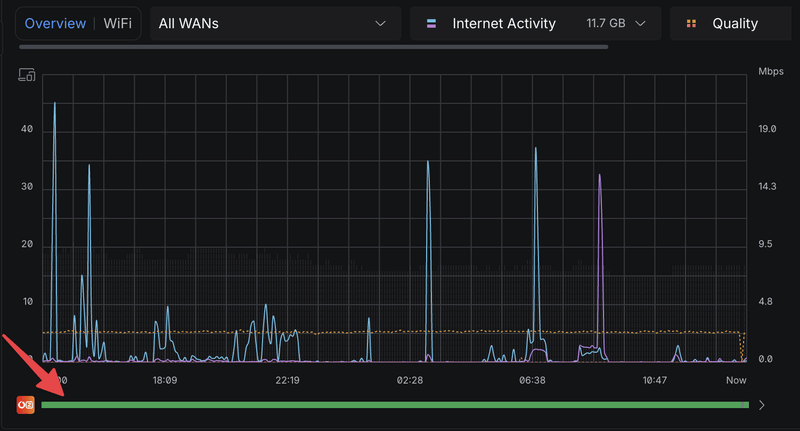Click the right chevron next to status bar
Image resolution: width=800 pixels, height=431 pixels.
(x=762, y=405)
